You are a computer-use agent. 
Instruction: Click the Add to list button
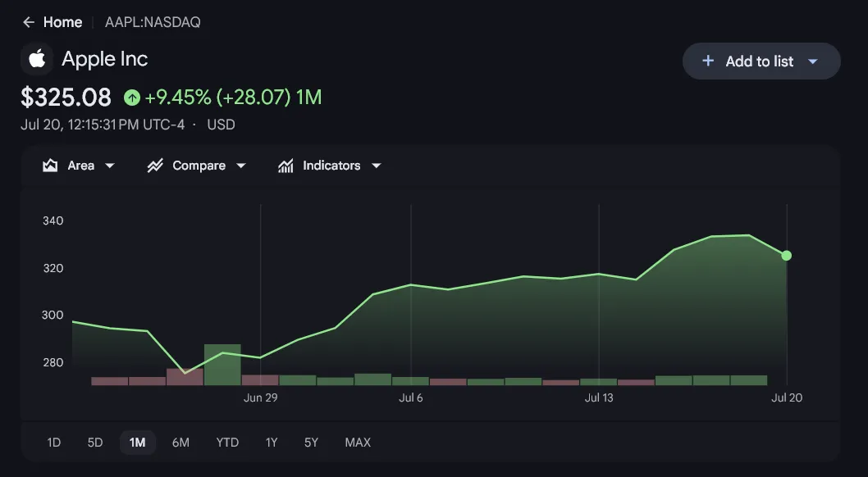[761, 61]
